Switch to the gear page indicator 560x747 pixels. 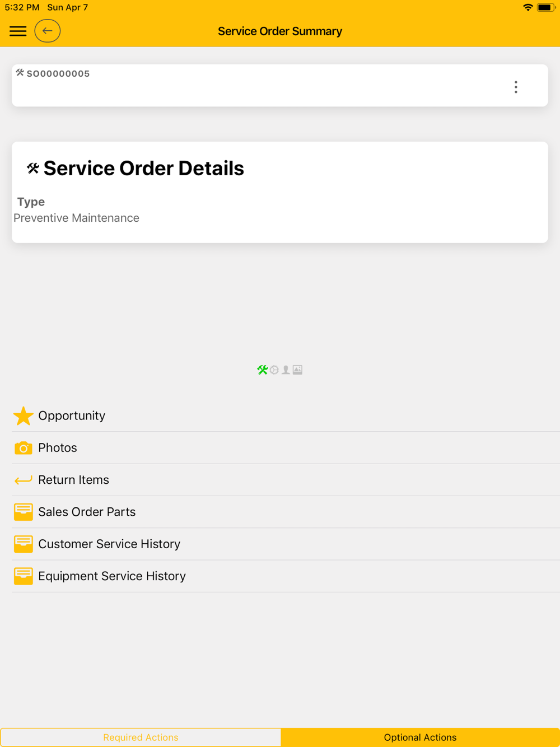point(274,370)
